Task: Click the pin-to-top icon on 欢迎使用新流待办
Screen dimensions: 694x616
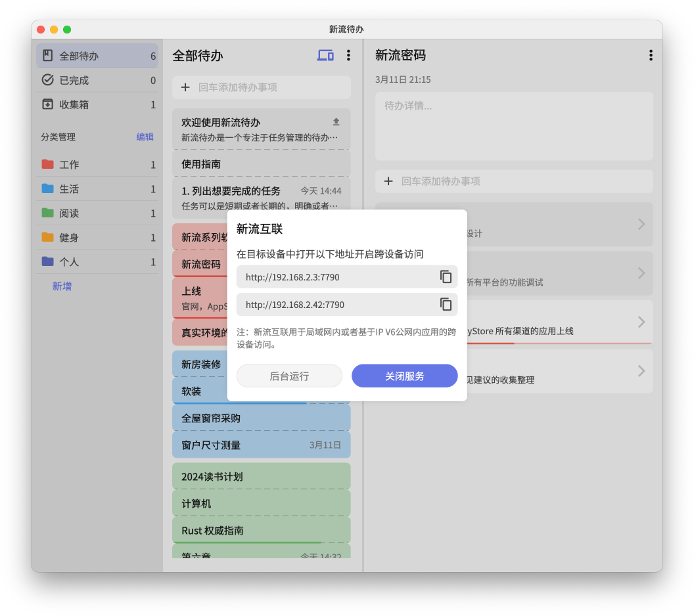Action: tap(336, 121)
